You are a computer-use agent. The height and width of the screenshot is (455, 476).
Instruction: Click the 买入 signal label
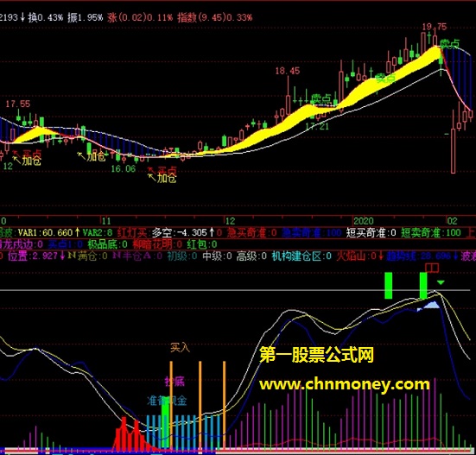point(180,348)
